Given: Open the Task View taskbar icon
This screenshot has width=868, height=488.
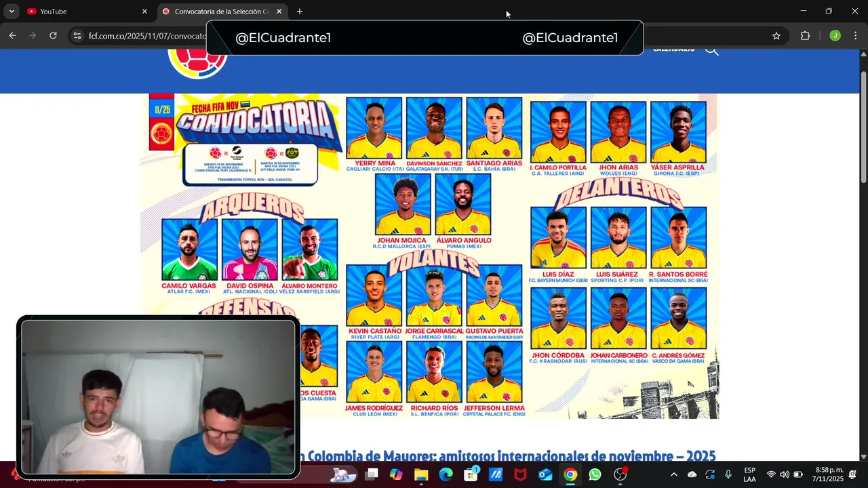Looking at the screenshot, I should click(371, 474).
